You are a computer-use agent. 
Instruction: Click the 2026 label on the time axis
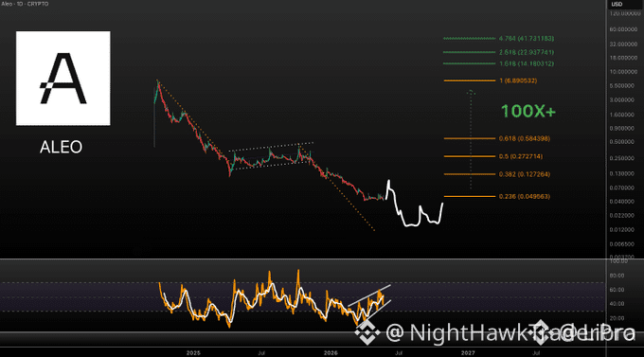[x=331, y=353]
